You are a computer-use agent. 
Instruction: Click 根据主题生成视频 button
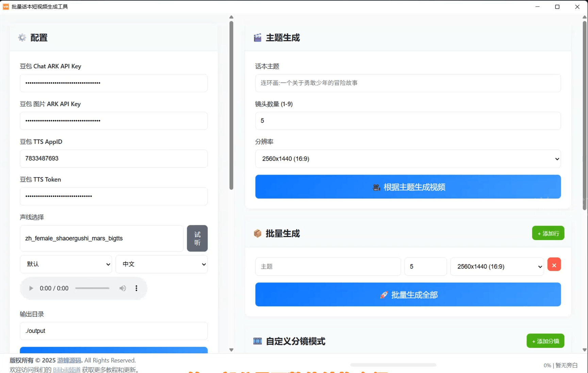pos(408,187)
